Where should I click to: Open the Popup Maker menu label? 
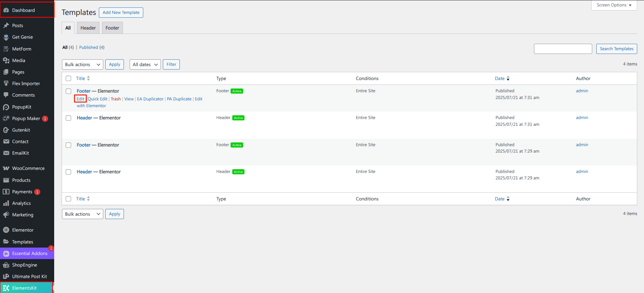[26, 118]
